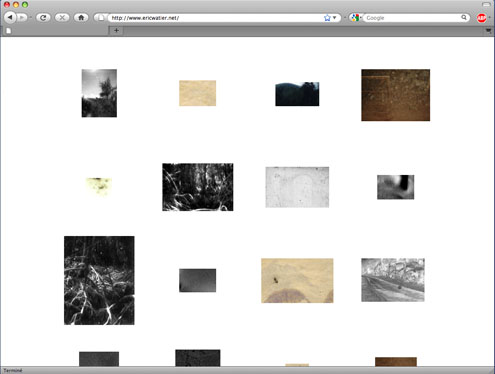Open the Google search engine selector

pos(356,18)
